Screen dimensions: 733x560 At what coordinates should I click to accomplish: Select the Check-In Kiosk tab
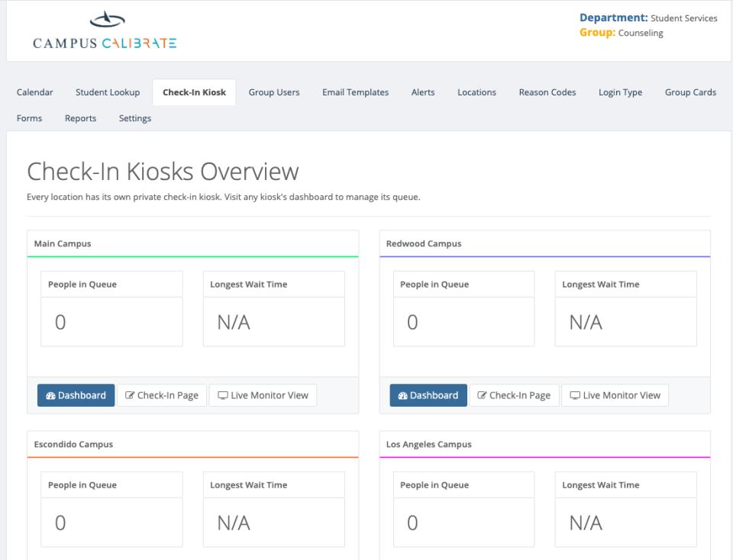pyautogui.click(x=194, y=92)
